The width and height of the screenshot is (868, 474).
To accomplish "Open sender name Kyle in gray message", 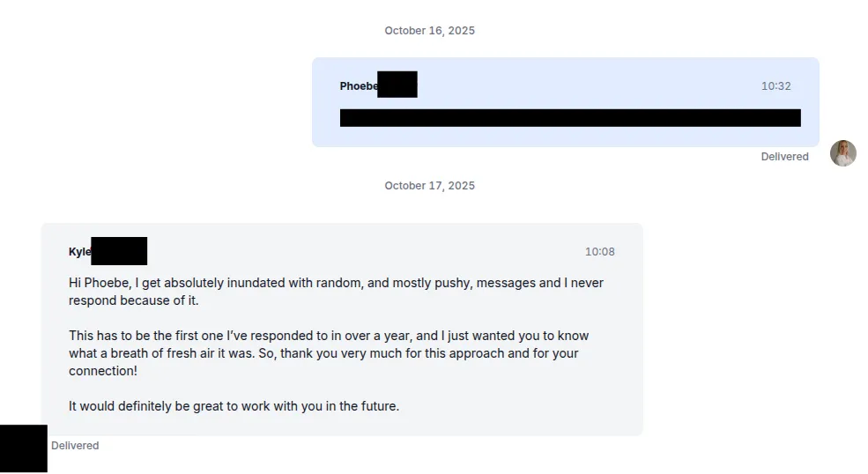I will [79, 252].
